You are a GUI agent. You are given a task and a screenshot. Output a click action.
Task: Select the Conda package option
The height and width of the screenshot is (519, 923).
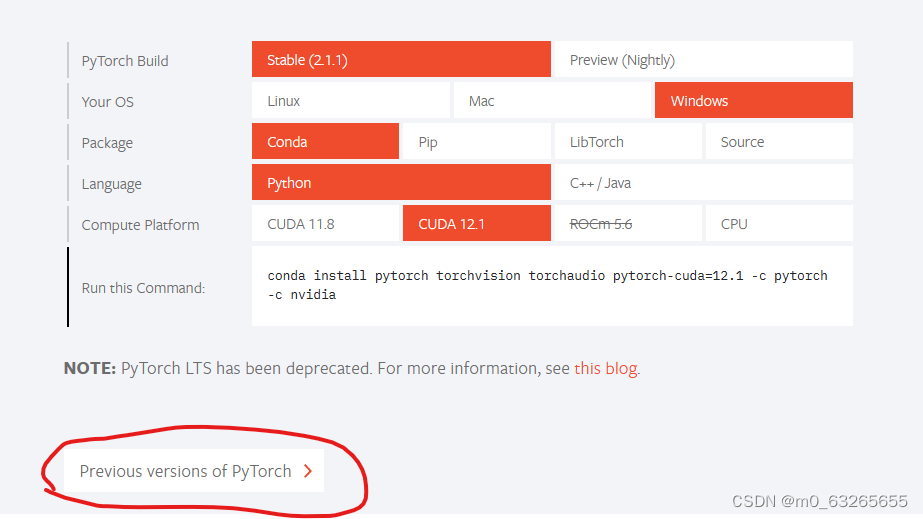pyautogui.click(x=325, y=141)
